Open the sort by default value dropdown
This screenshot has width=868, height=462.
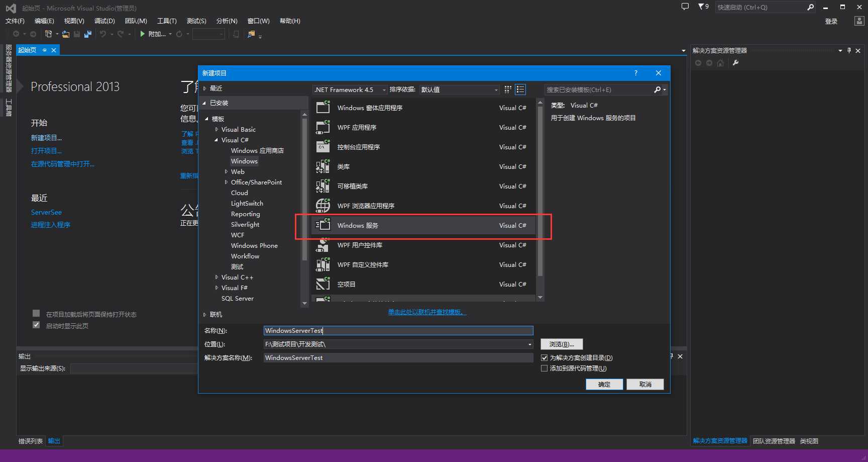click(x=459, y=89)
